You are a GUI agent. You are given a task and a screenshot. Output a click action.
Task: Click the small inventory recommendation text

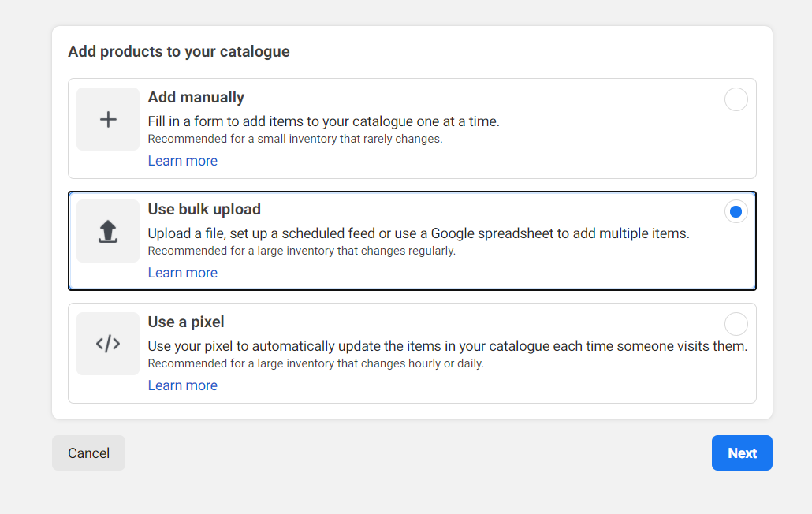point(295,139)
